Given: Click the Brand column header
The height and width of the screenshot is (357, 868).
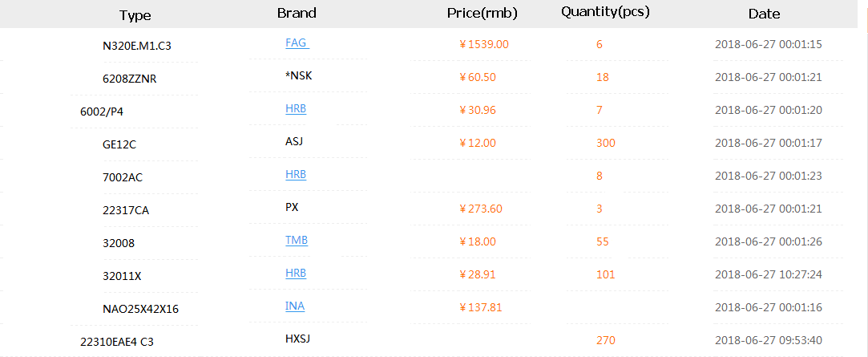Looking at the screenshot, I should (x=297, y=13).
